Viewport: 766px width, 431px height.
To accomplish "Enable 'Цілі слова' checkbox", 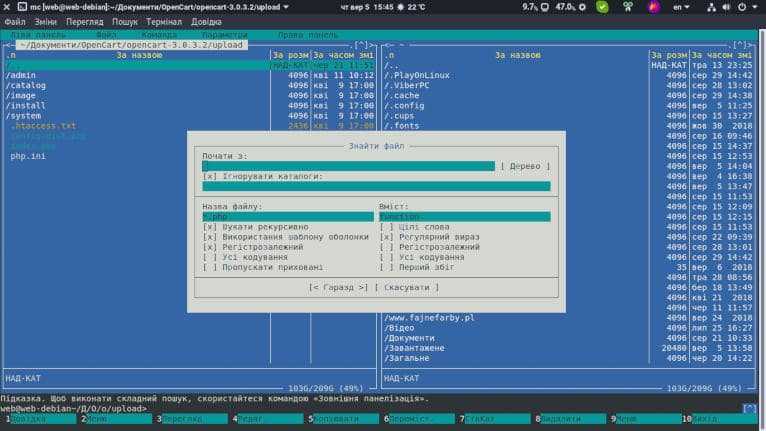I will (x=386, y=227).
